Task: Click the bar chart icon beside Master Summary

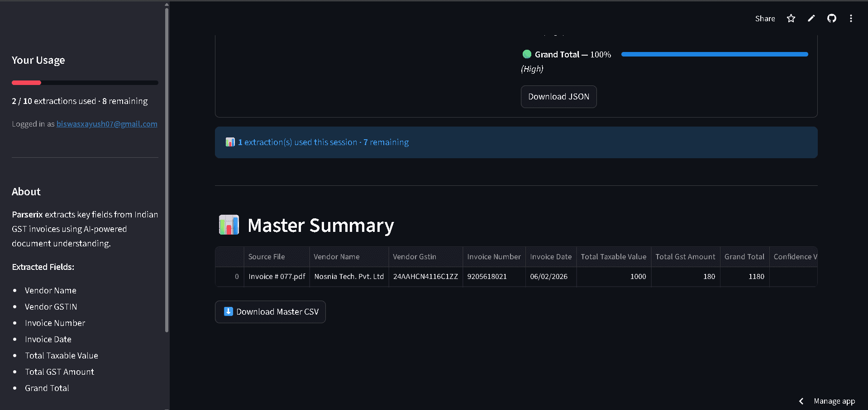Action: click(x=229, y=225)
